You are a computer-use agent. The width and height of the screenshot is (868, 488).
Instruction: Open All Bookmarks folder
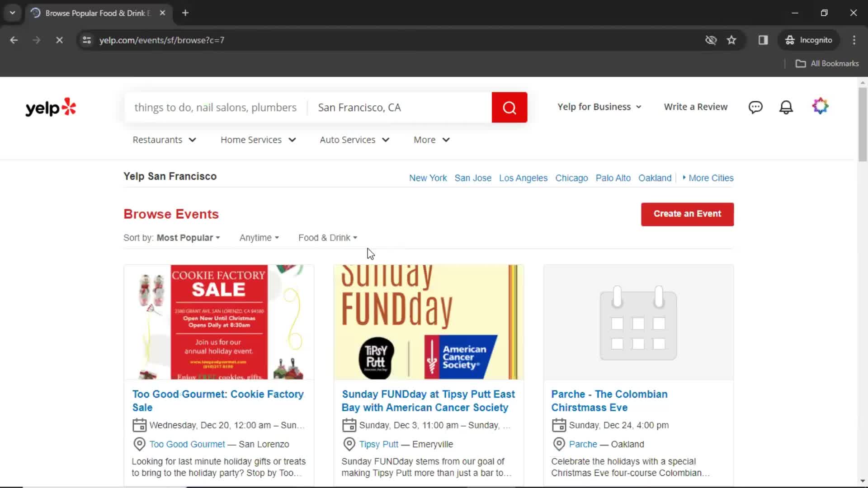point(827,64)
